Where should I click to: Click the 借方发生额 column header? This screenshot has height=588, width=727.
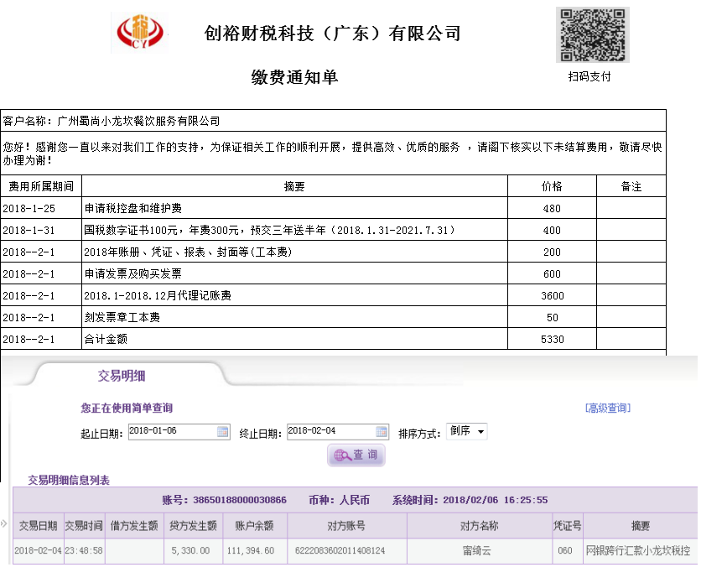pos(134,525)
